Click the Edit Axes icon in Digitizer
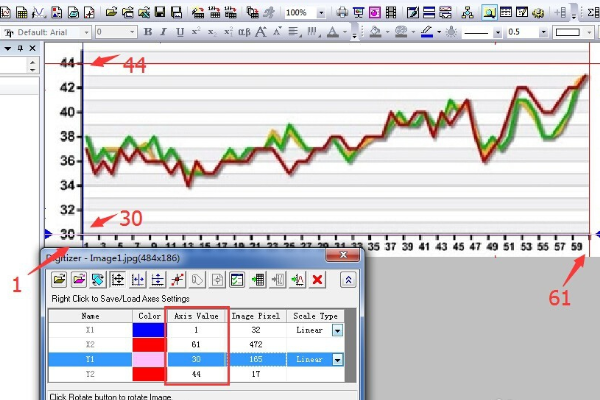The image size is (600, 400). [118, 280]
